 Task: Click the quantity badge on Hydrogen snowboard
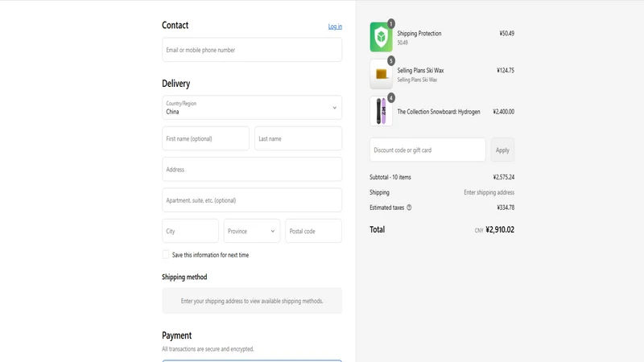point(391,97)
